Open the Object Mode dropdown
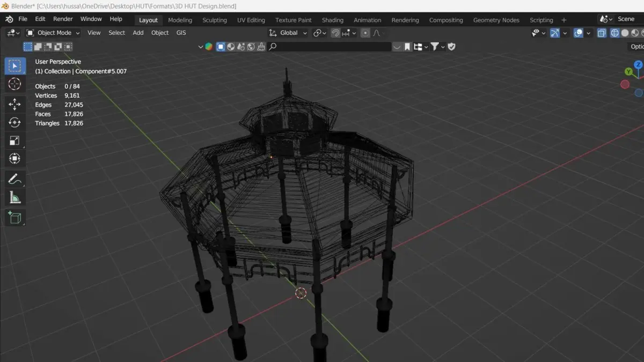The image size is (644, 362). (53, 33)
